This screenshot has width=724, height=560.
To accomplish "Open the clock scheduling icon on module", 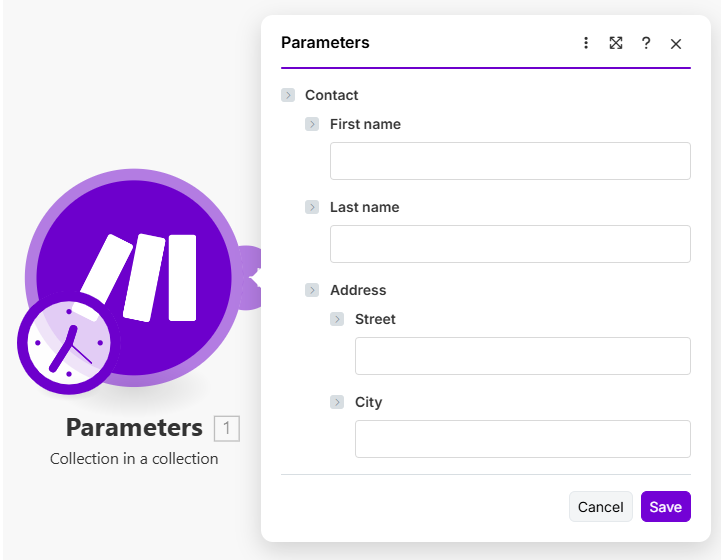I will pyautogui.click(x=68, y=345).
